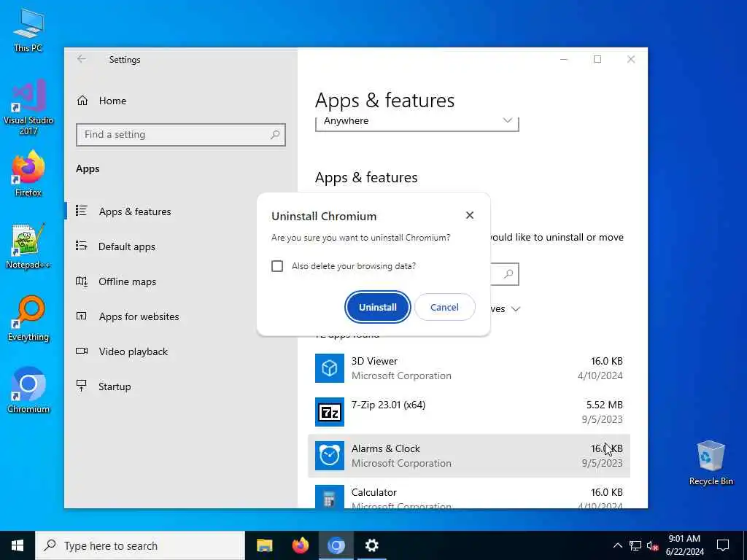Click the Settings gear in taskbar

371,545
